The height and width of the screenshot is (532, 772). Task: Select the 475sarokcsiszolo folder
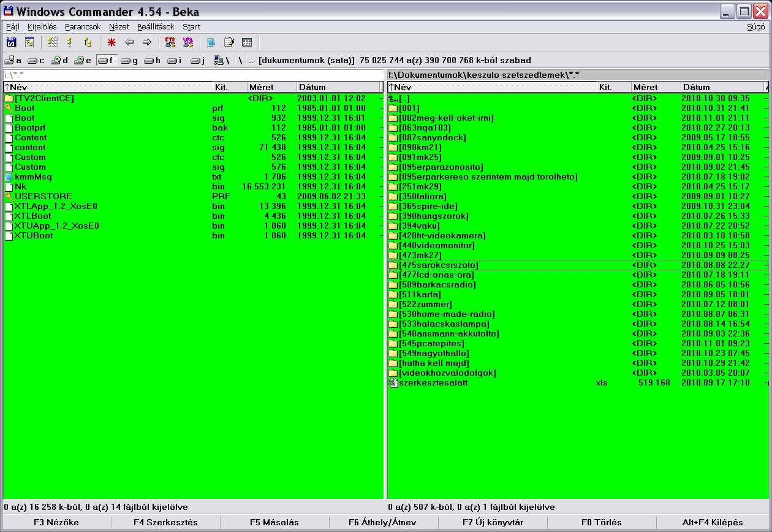click(x=438, y=265)
